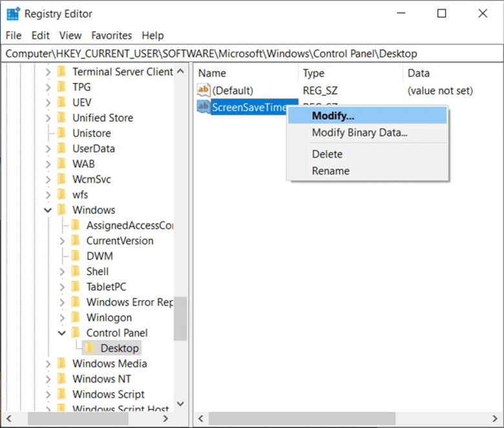Click the TabletPC folder icon
504x428 pixels.
pyautogui.click(x=76, y=286)
